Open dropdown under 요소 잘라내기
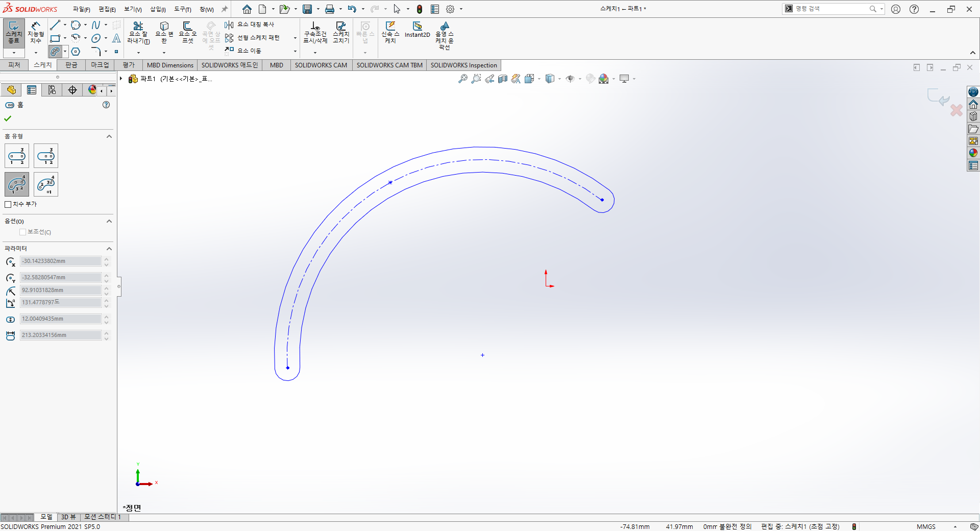980x531 pixels. [x=138, y=52]
